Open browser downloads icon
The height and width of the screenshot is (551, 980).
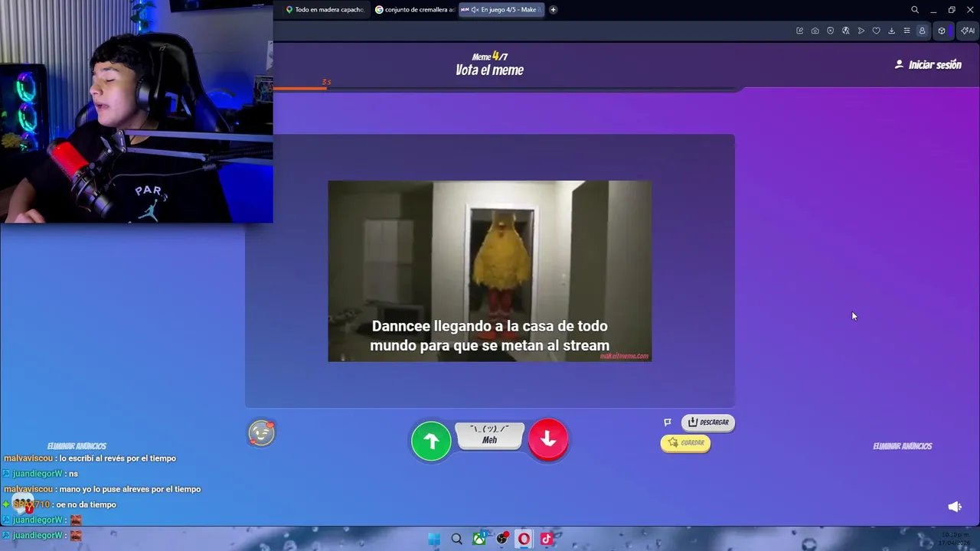pos(892,31)
